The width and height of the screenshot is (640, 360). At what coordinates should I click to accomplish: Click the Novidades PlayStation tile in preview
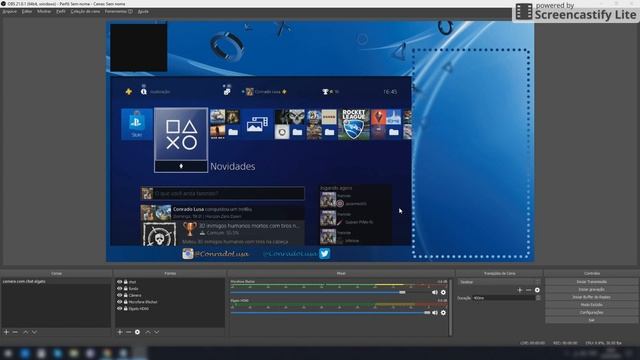(181, 140)
